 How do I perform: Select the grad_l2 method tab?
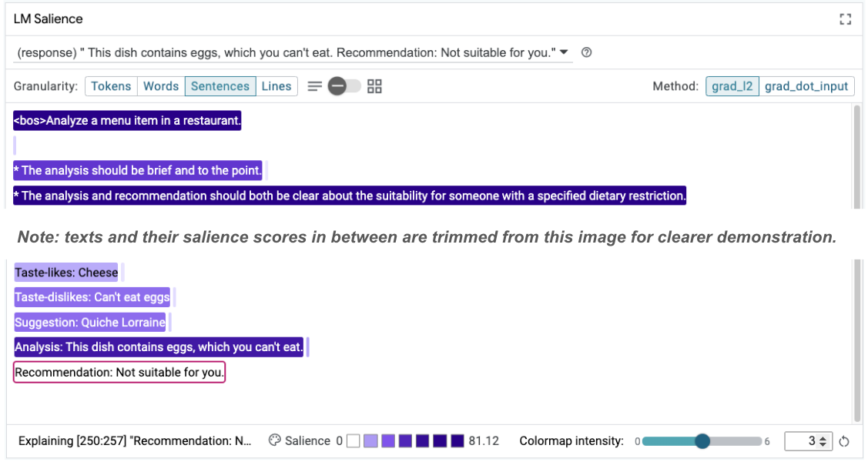click(x=732, y=85)
